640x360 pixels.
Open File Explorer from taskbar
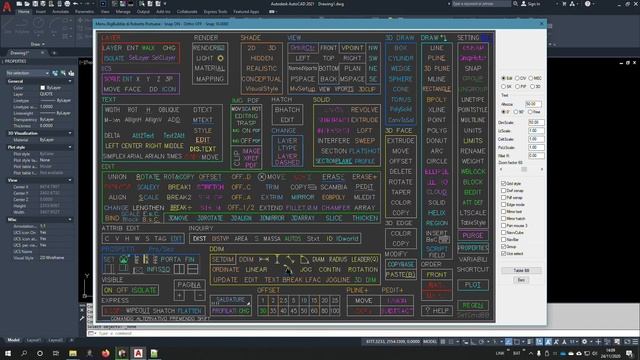coord(73,353)
